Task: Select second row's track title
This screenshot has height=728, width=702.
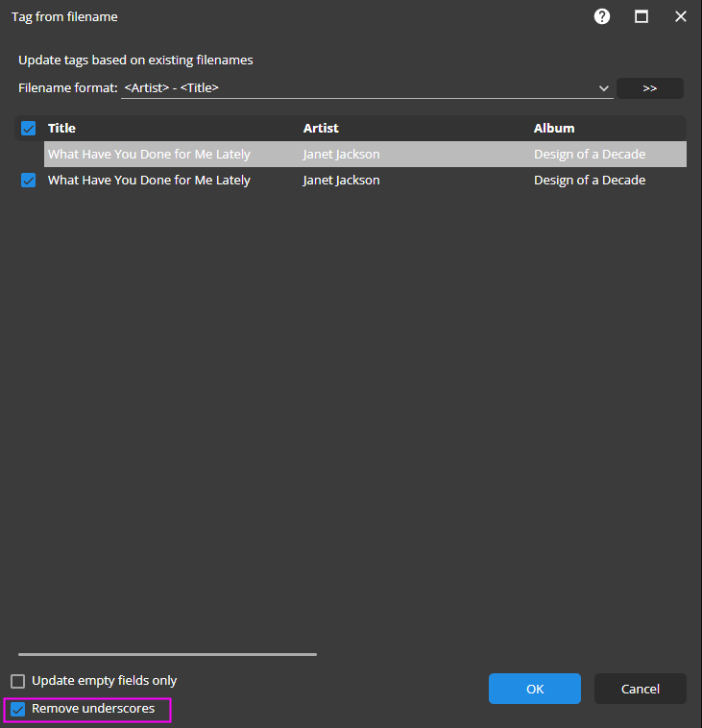Action: coord(149,180)
